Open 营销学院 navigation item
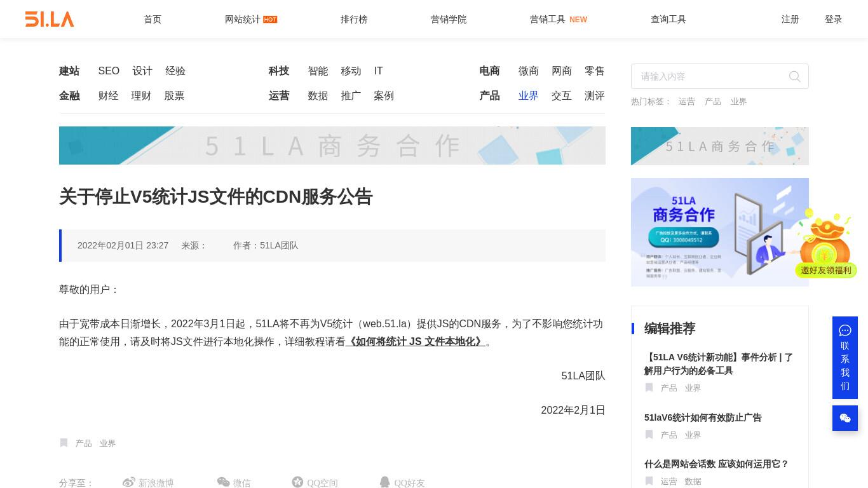Screen dimensions: 868x488 pyautogui.click(x=449, y=19)
